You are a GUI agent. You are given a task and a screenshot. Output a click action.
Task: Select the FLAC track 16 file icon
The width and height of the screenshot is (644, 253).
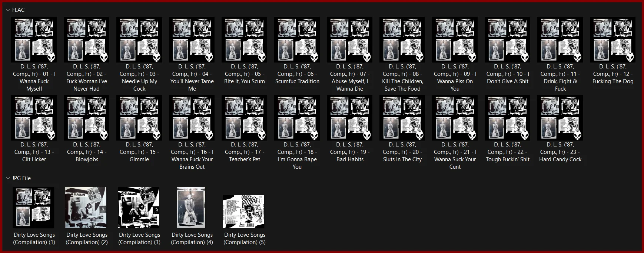192,118
